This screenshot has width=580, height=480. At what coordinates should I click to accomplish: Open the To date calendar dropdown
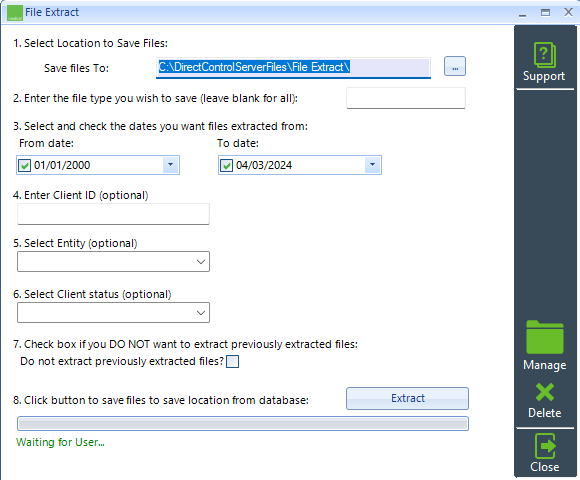pyautogui.click(x=372, y=165)
